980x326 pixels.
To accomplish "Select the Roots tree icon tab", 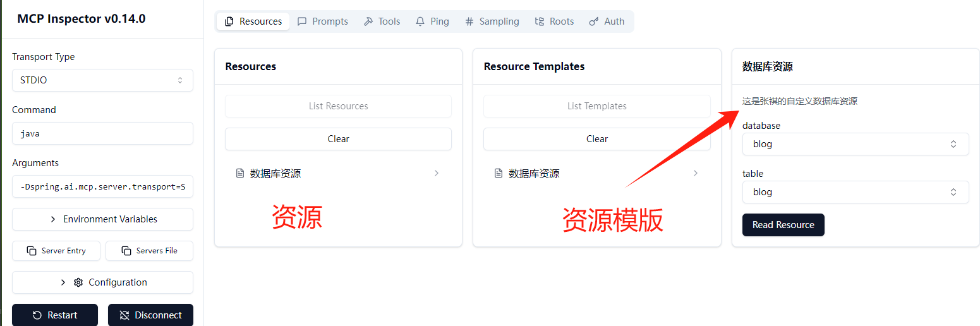I will [554, 21].
